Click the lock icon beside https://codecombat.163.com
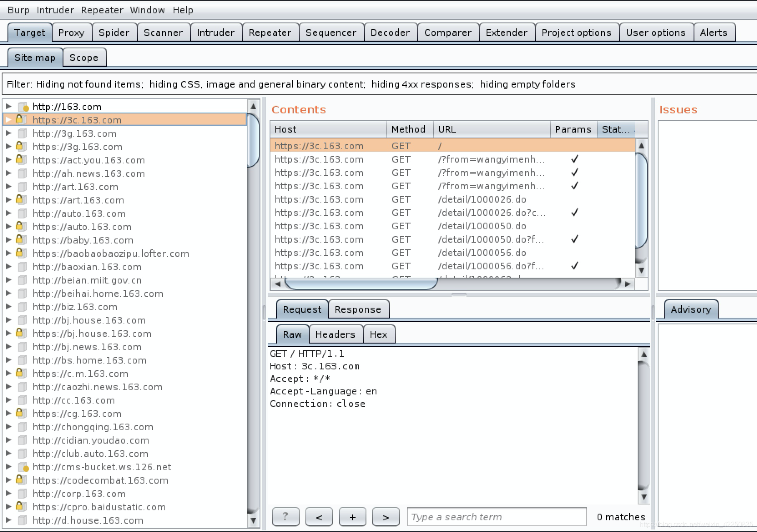This screenshot has width=757, height=532. 20,480
